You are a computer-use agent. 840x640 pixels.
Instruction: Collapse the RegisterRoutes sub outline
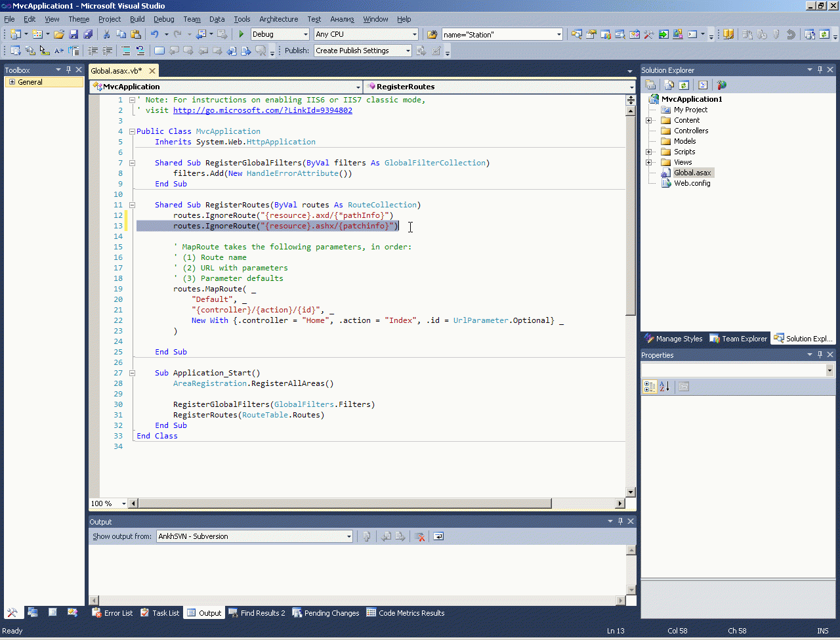tap(132, 205)
